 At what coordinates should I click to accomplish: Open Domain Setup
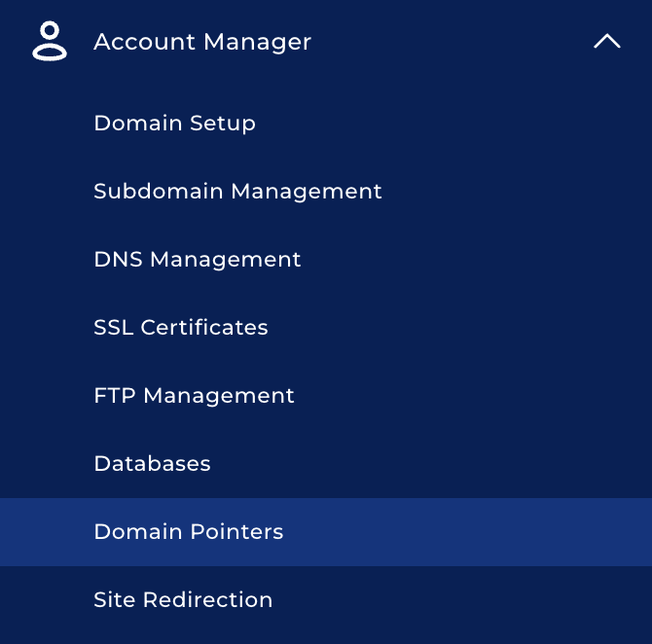pos(174,124)
